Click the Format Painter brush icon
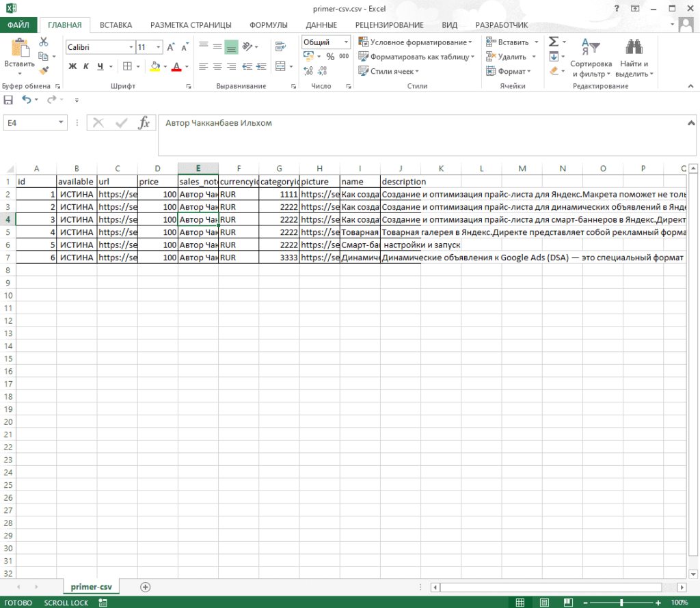Viewport: 700px width, 608px height. tap(44, 70)
